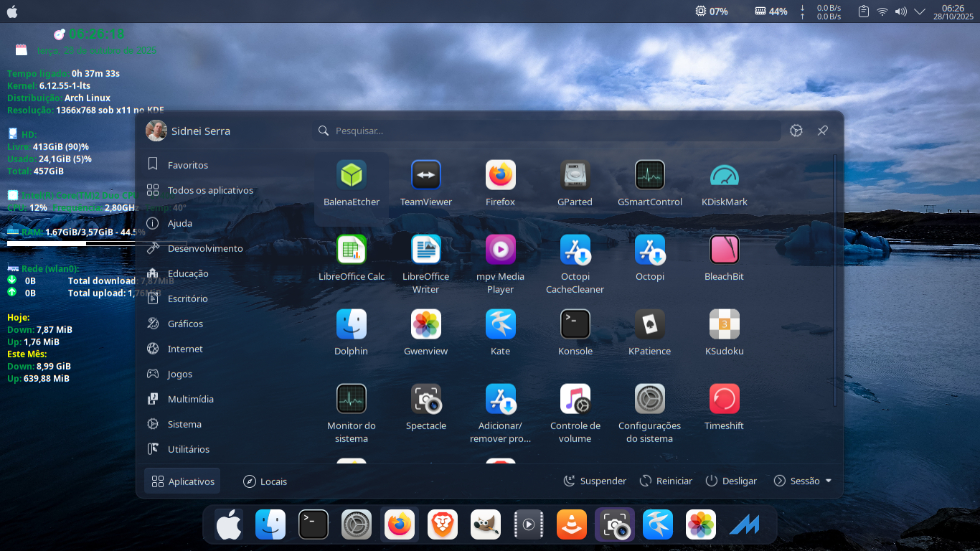The width and height of the screenshot is (980, 551).
Task: Select the Aplicativos tab
Action: (182, 481)
